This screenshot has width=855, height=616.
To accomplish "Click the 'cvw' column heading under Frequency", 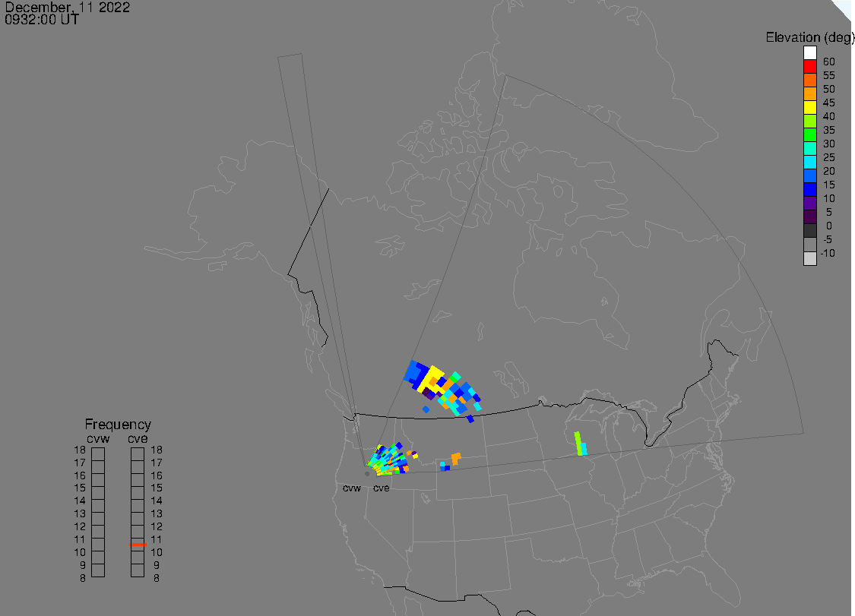I will (x=98, y=439).
